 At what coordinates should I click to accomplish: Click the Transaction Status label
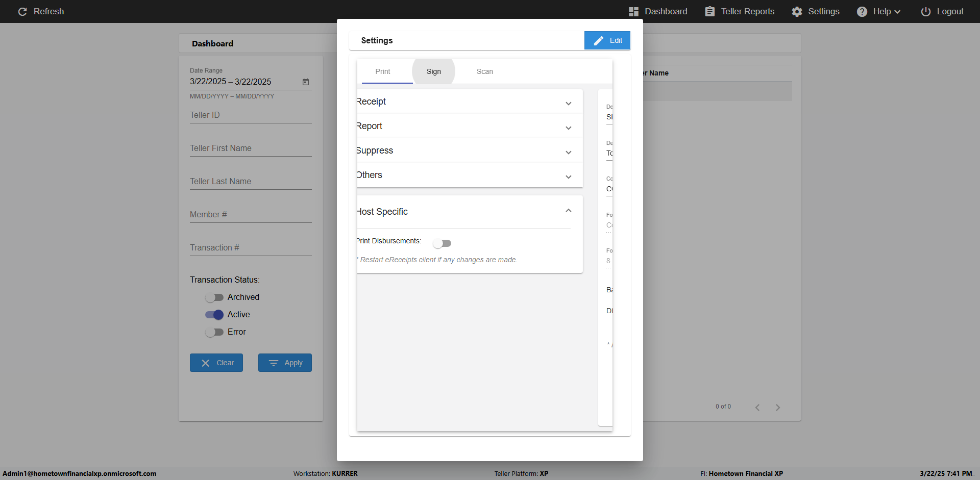225,280
